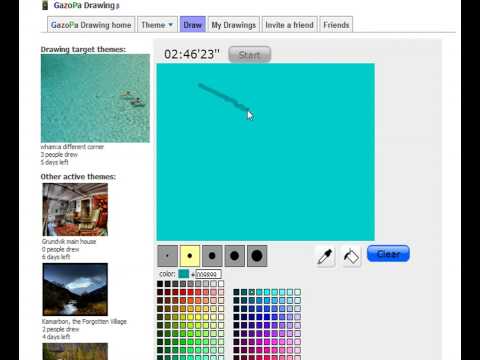Click the GazoPa Drawing app logo icon
480x360 pixels.
[45, 5]
